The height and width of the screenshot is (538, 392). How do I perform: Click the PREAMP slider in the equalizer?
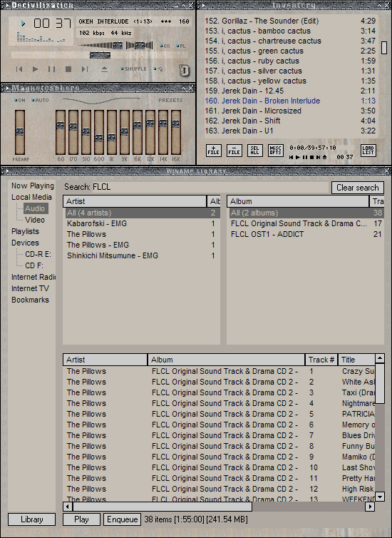(20, 133)
